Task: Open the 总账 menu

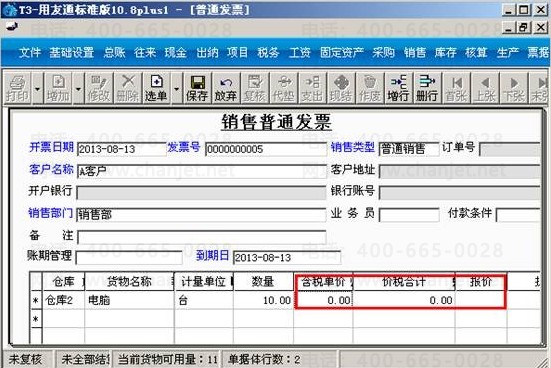Action: (x=115, y=53)
